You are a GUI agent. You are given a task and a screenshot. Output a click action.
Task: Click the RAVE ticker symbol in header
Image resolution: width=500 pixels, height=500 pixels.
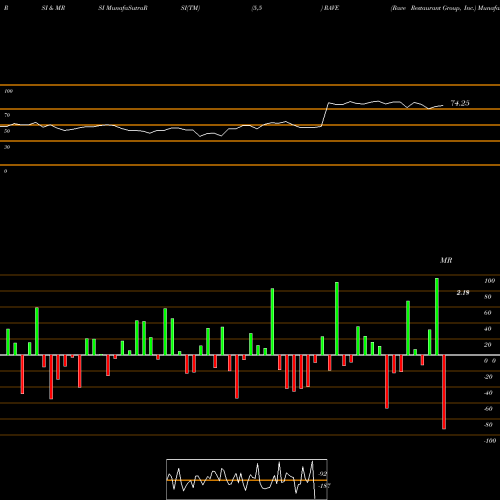[331, 8]
